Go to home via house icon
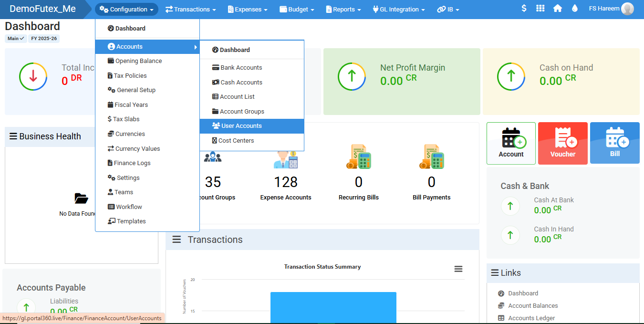 pyautogui.click(x=557, y=9)
